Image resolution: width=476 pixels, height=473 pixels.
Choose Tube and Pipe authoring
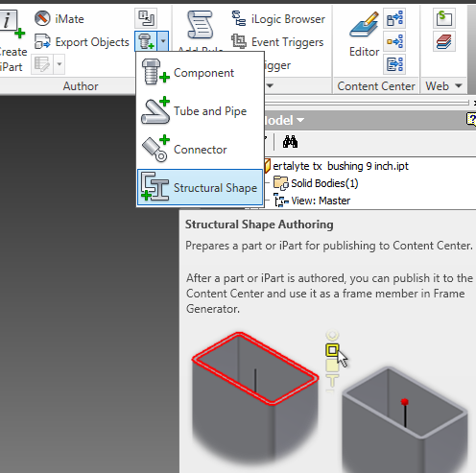coord(201,111)
